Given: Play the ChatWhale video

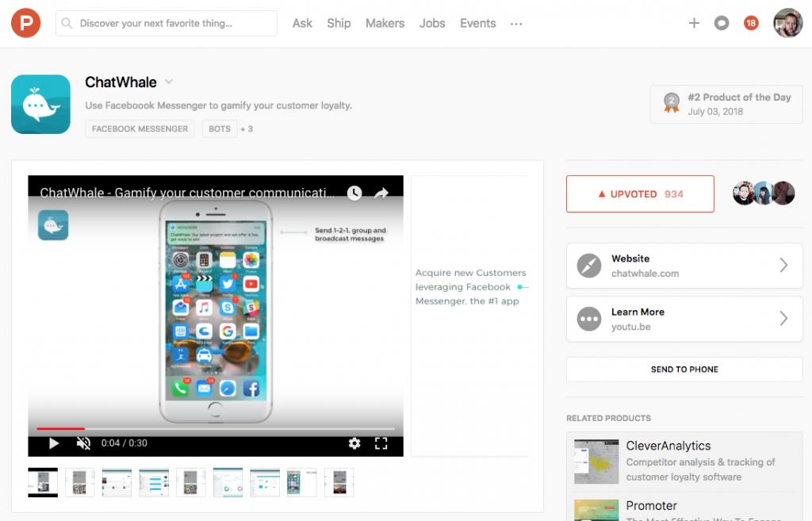Looking at the screenshot, I should click(x=53, y=443).
